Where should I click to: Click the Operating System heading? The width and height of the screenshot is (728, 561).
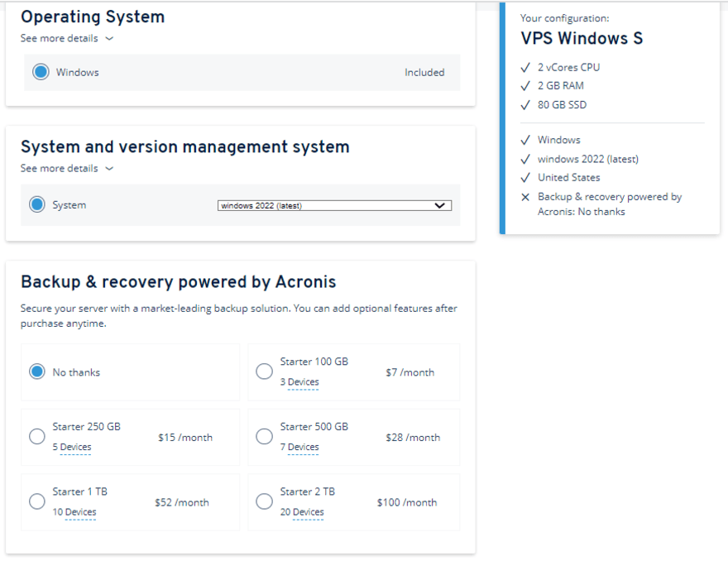pos(93,17)
